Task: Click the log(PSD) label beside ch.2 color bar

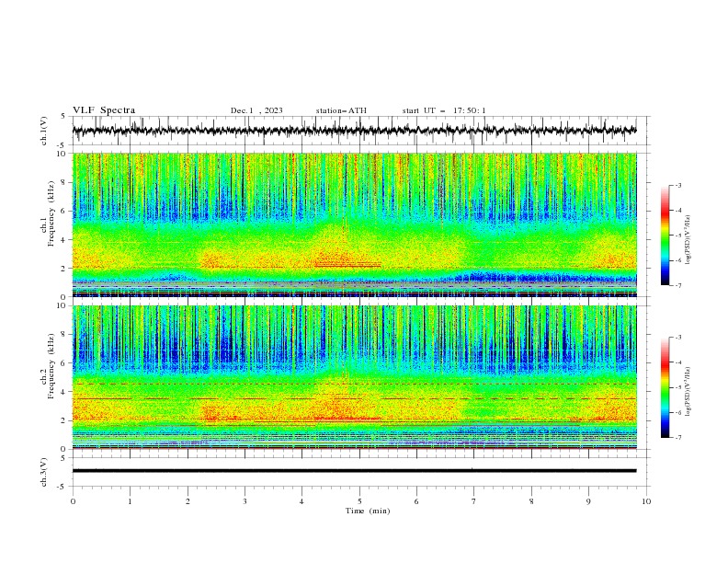Action: [688, 391]
